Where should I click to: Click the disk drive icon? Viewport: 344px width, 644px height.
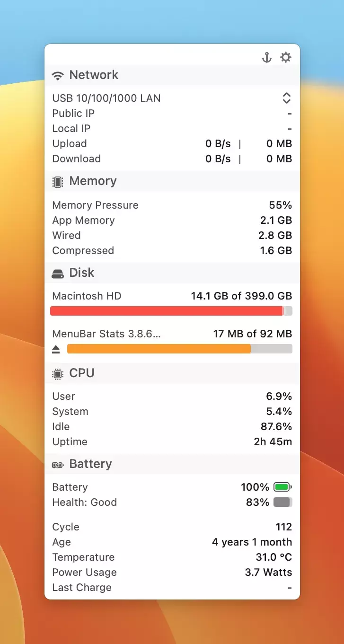click(58, 273)
